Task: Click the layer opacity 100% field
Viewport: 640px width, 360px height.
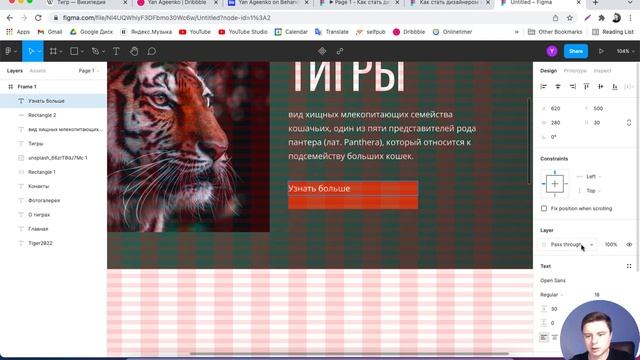Action: (x=611, y=244)
